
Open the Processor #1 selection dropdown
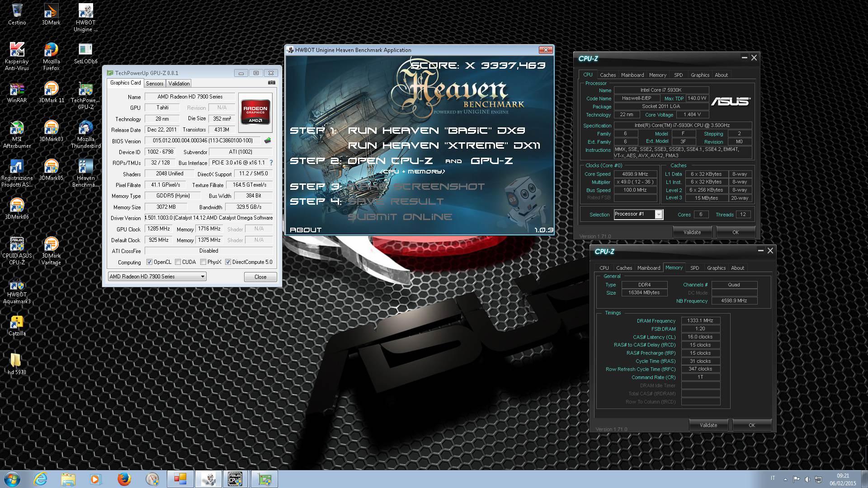tap(638, 214)
